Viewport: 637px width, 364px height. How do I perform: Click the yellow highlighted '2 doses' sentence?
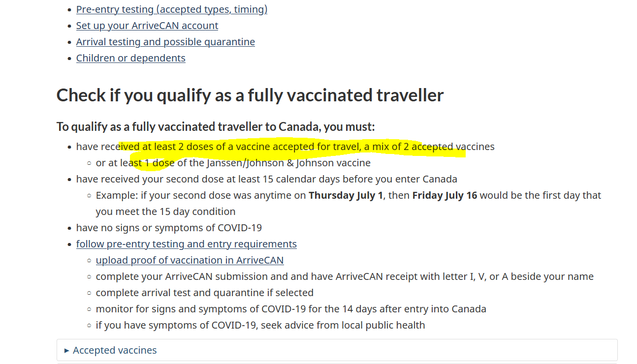click(x=286, y=147)
